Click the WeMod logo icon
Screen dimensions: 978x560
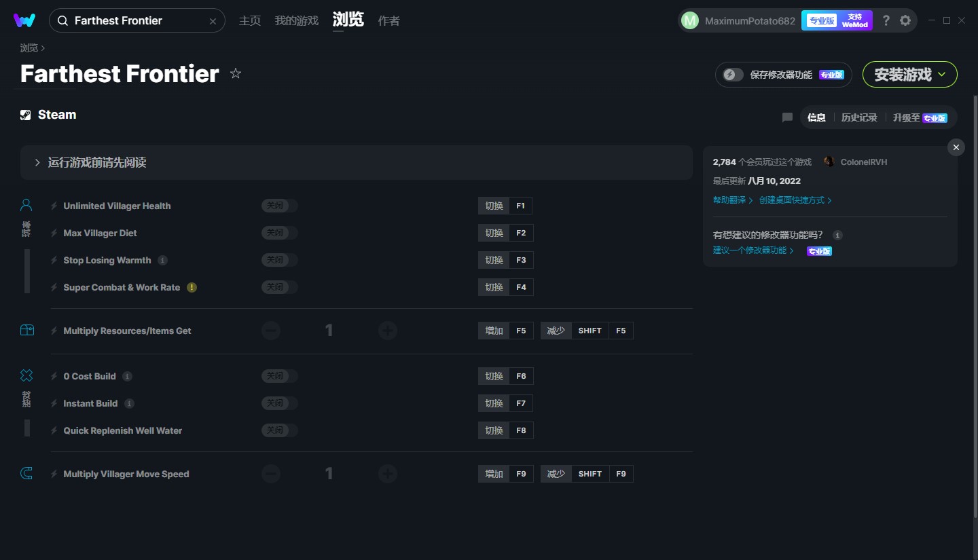pos(24,20)
